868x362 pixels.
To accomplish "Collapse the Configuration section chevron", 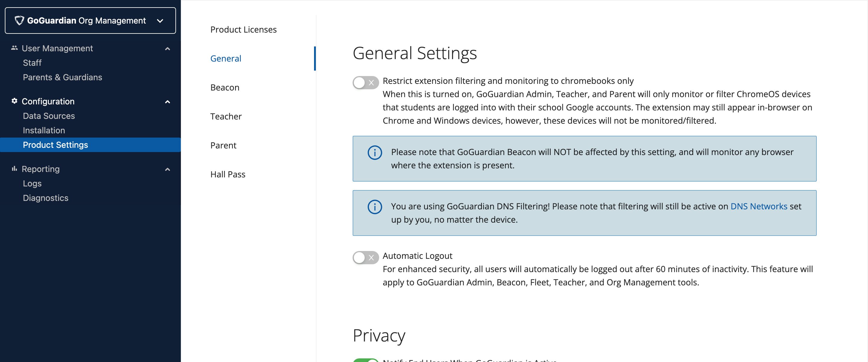I will [x=167, y=102].
